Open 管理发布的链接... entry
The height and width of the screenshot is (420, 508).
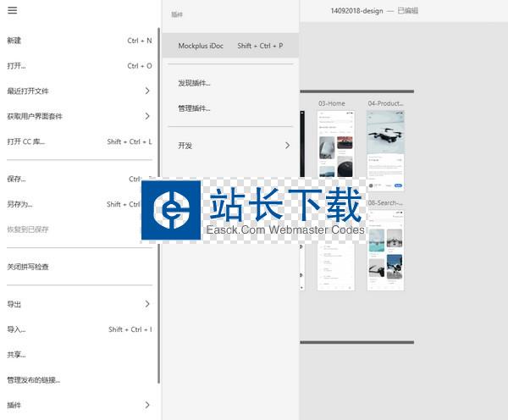click(x=34, y=380)
